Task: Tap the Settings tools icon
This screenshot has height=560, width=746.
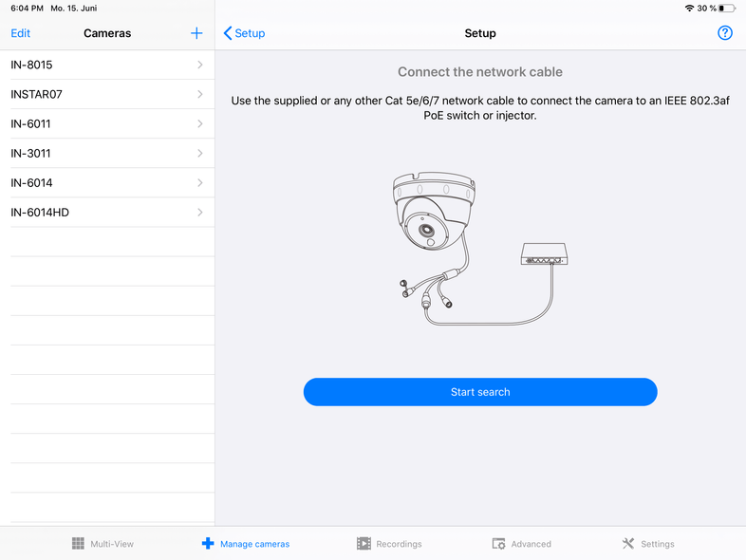Action: point(628,544)
